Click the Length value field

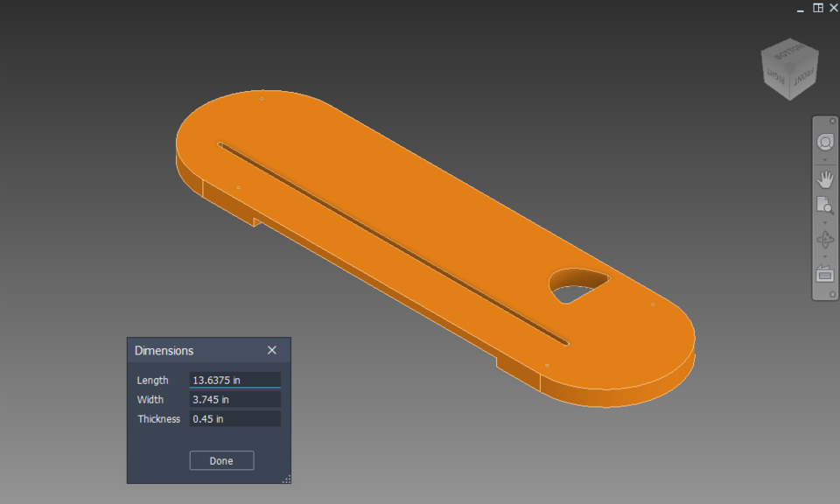click(x=234, y=380)
